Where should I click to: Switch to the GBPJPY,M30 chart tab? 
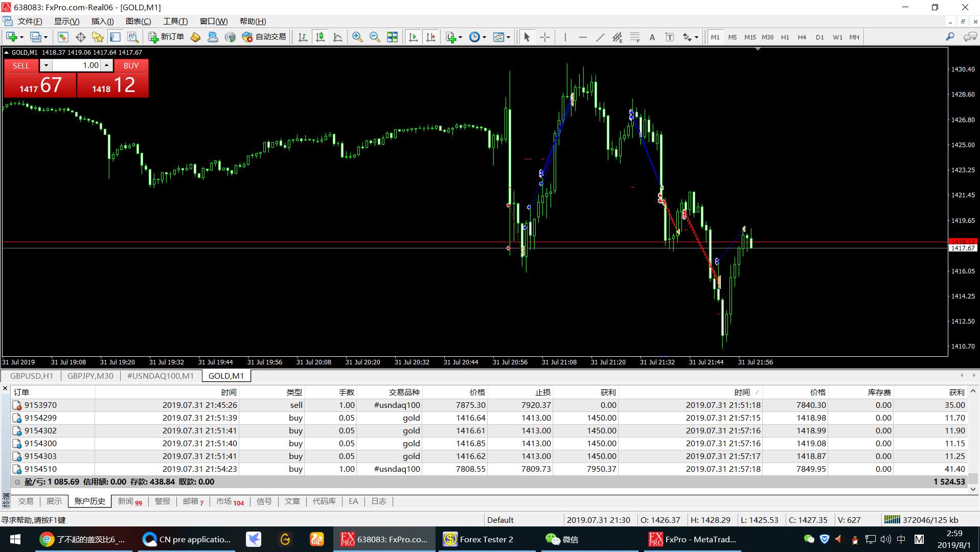pyautogui.click(x=90, y=376)
